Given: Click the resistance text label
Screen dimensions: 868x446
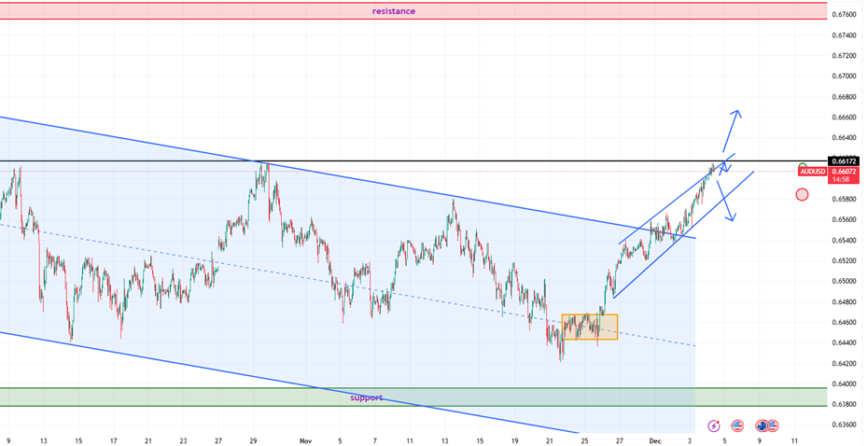Looking at the screenshot, I should coord(393,11).
